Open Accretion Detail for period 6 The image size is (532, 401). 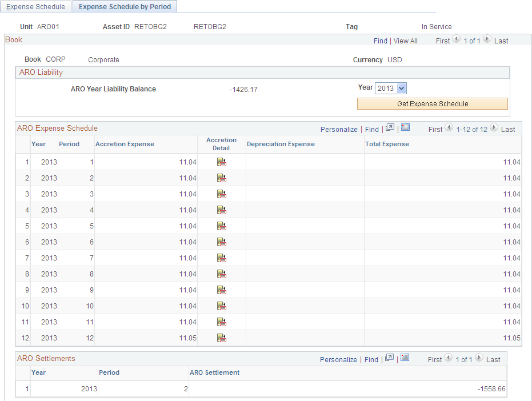222,242
